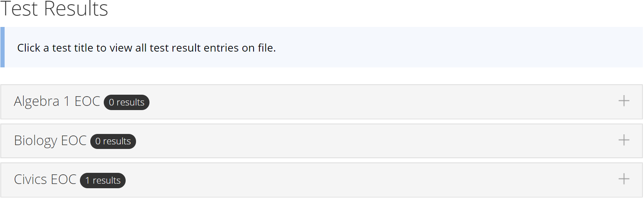The image size is (644, 199).
Task: Click the plus icon on Biology EOC row
Action: click(624, 140)
